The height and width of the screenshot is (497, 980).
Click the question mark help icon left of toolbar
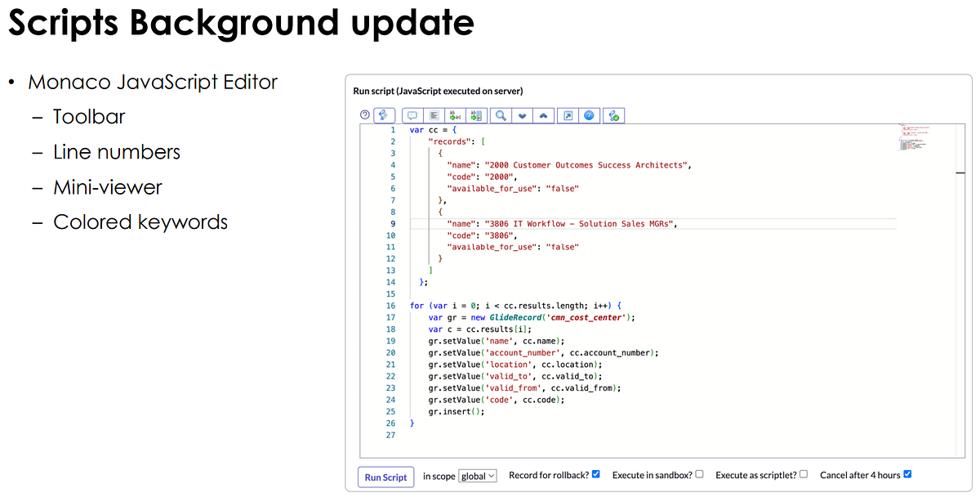point(365,115)
